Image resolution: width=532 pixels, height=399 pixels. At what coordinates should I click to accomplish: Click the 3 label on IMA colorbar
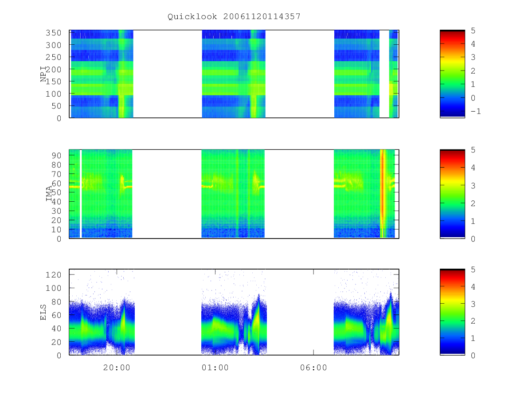[473, 185]
